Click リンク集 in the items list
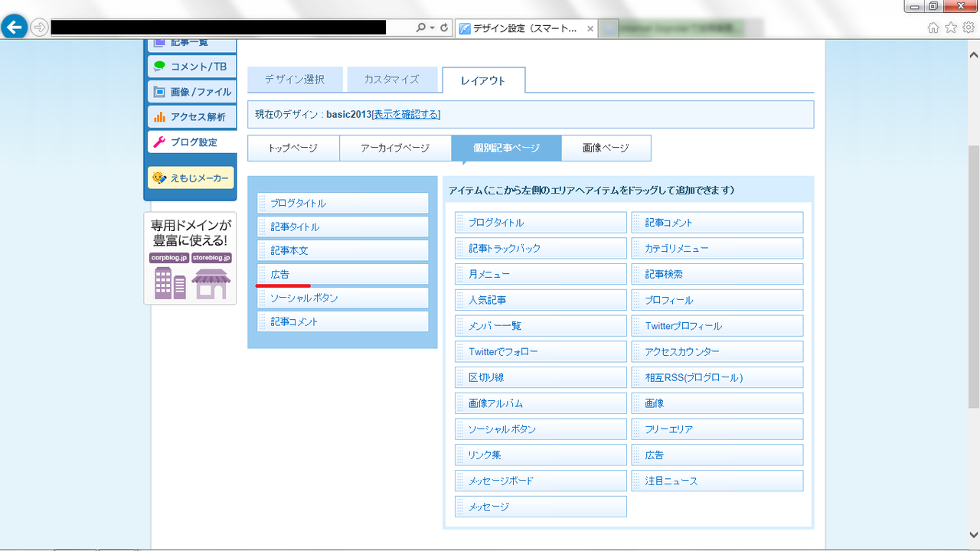Image resolution: width=980 pixels, height=551 pixels. point(541,455)
